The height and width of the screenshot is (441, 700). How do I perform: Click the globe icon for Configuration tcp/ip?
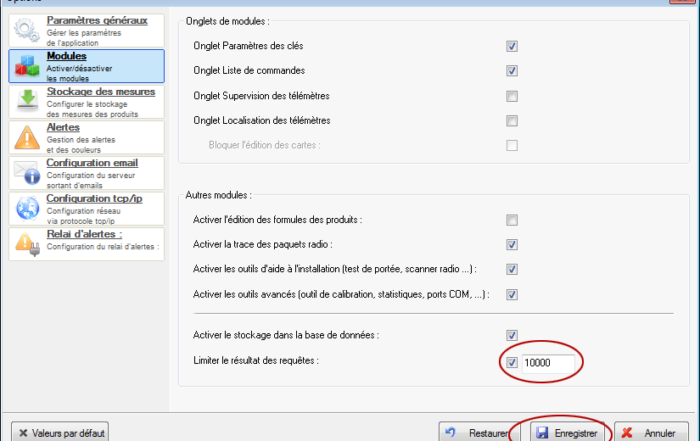[x=27, y=208]
